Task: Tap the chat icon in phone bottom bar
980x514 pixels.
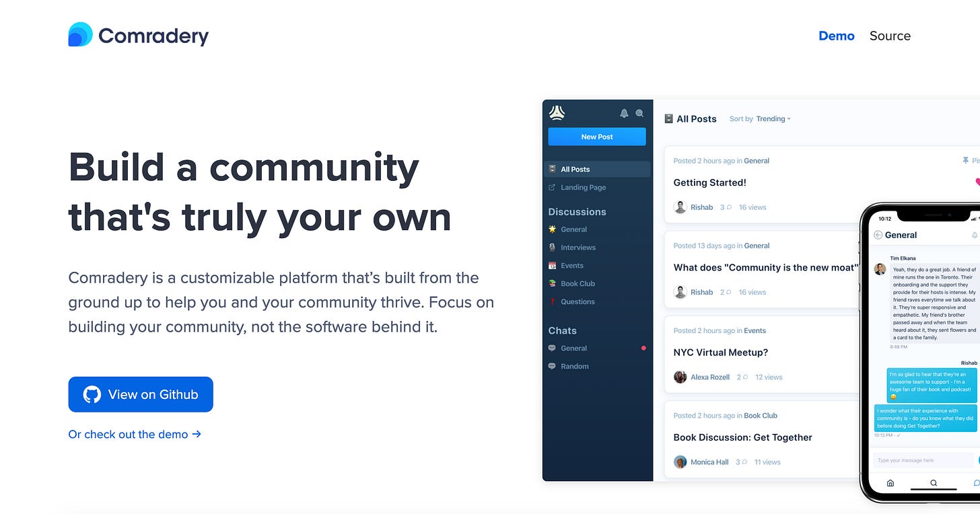Action: tap(977, 482)
